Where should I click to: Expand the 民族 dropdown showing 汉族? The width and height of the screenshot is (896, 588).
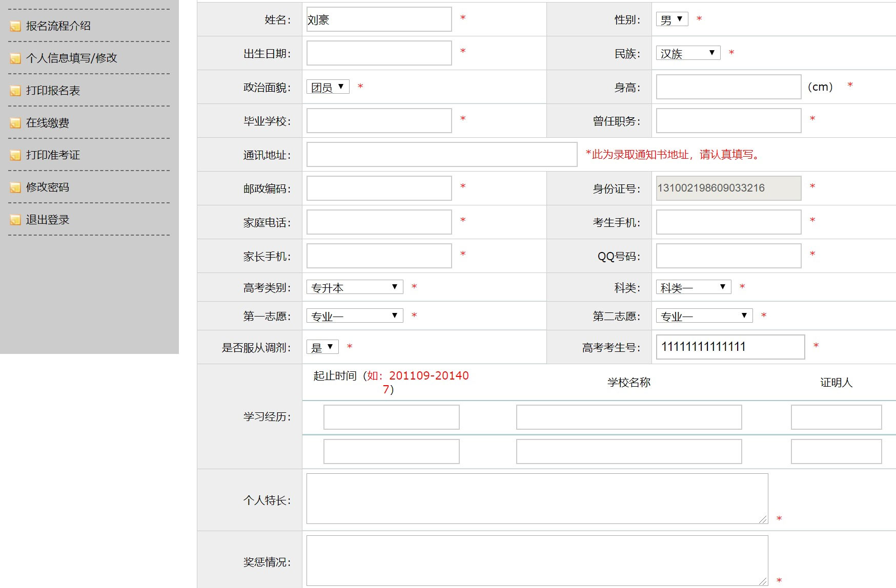pyautogui.click(x=687, y=53)
